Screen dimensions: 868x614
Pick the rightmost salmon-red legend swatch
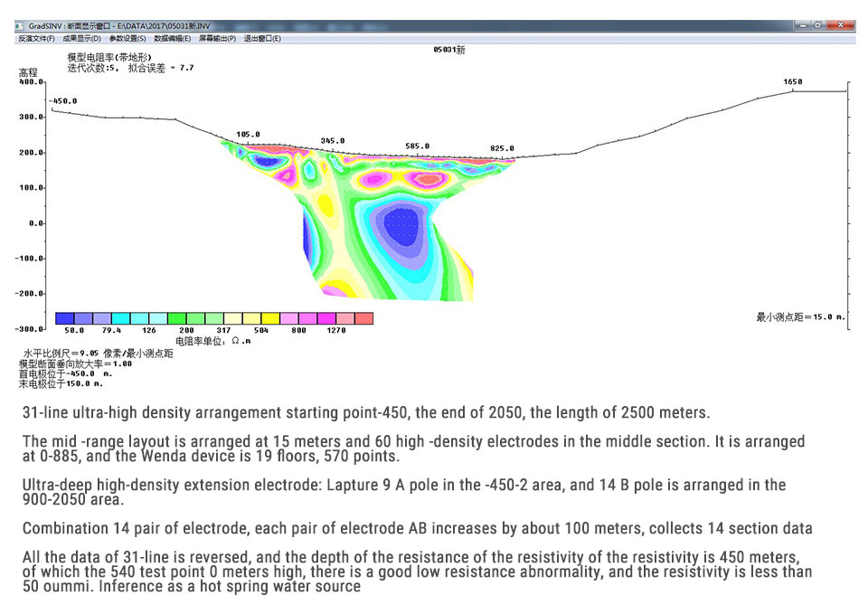363,318
